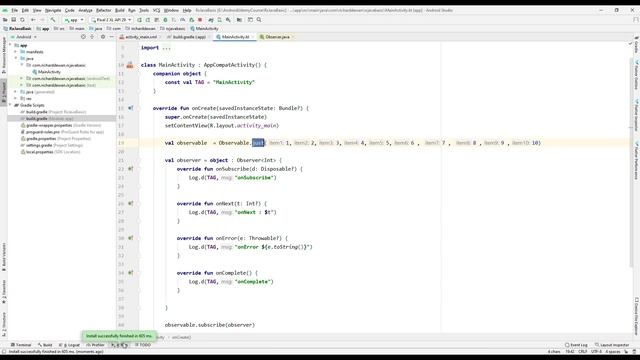Screen dimensions: 640x360
Task: Collapse the java folder in project tree
Action: (x=16, y=58)
